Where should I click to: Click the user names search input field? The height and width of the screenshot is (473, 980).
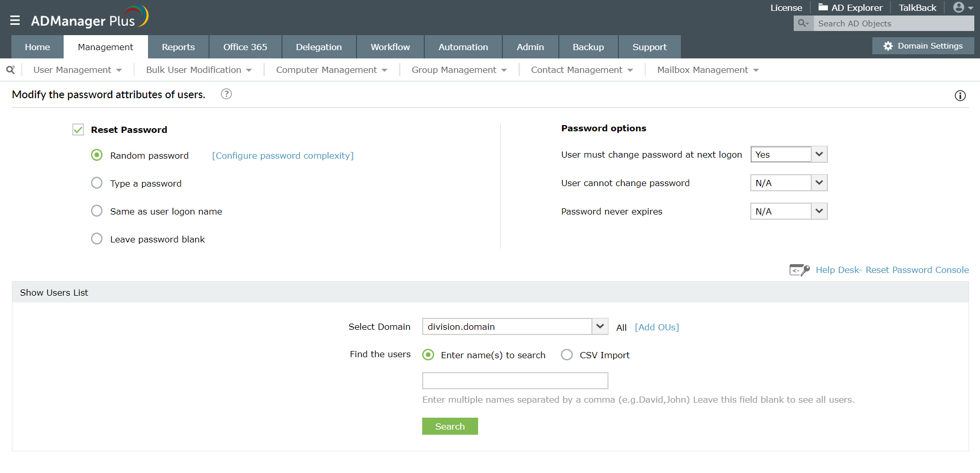(x=515, y=380)
